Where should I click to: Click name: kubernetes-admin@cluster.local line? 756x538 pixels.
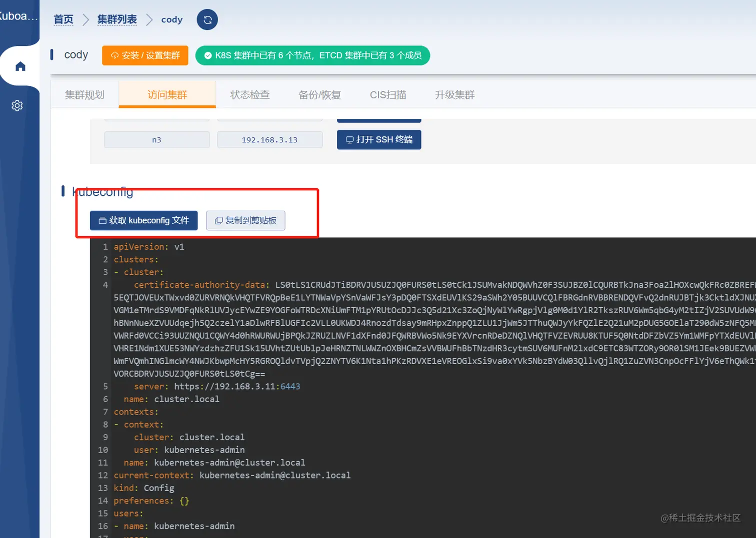tap(214, 463)
